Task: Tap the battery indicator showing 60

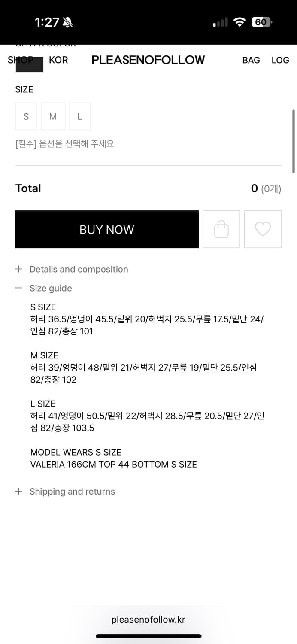Action: pyautogui.click(x=261, y=21)
